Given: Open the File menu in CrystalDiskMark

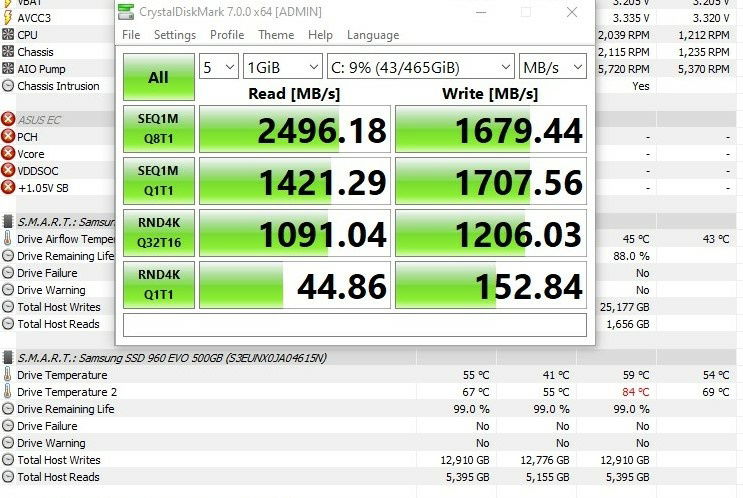Looking at the screenshot, I should pyautogui.click(x=131, y=35).
